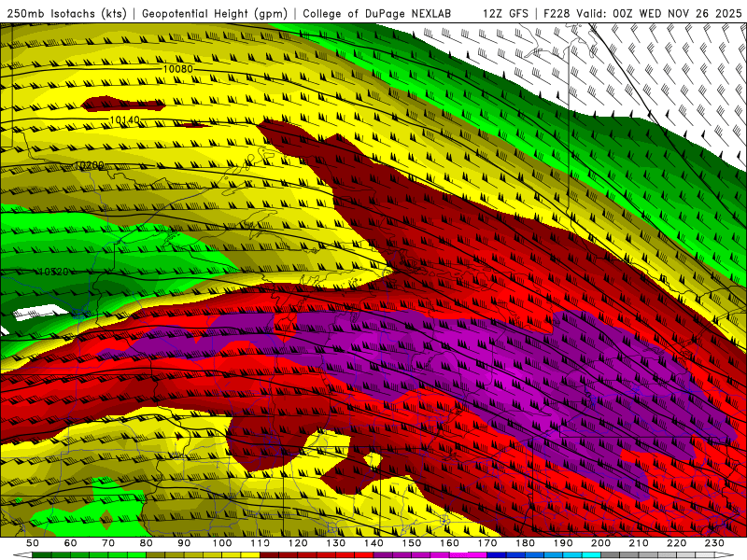Click the 210 value on the color scale
Screen dimensions: 747x560
pyautogui.click(x=639, y=543)
